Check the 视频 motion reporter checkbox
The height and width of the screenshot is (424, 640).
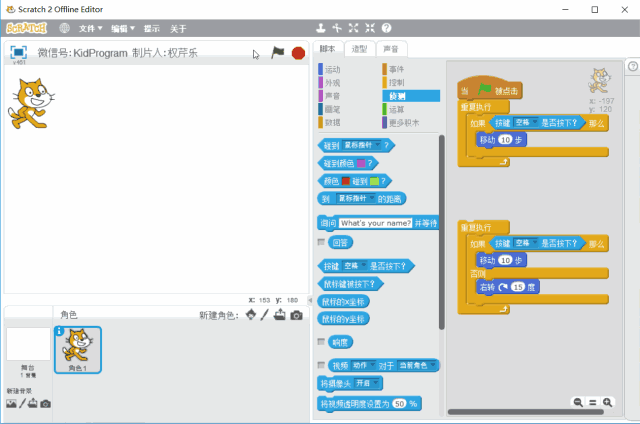click(x=321, y=365)
